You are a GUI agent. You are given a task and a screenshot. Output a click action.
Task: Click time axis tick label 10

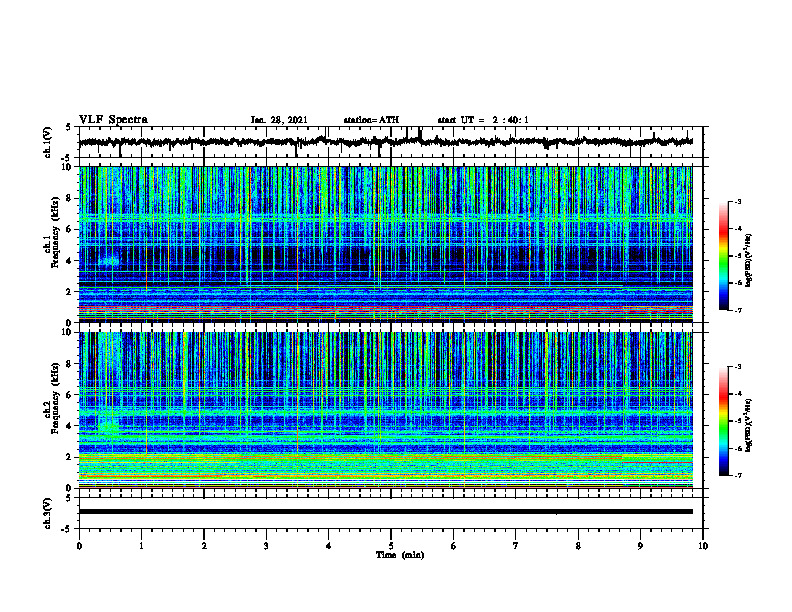point(703,546)
